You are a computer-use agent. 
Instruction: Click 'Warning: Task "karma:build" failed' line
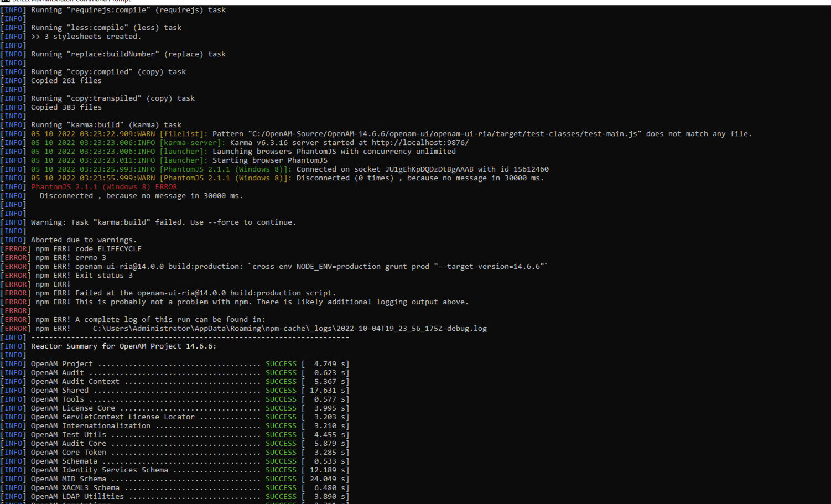(148, 222)
